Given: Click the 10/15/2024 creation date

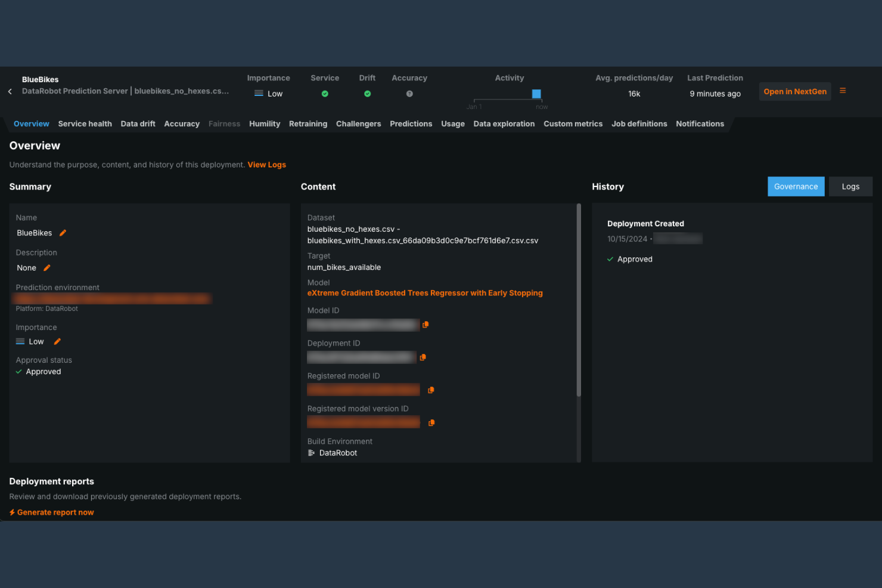Looking at the screenshot, I should coord(627,239).
